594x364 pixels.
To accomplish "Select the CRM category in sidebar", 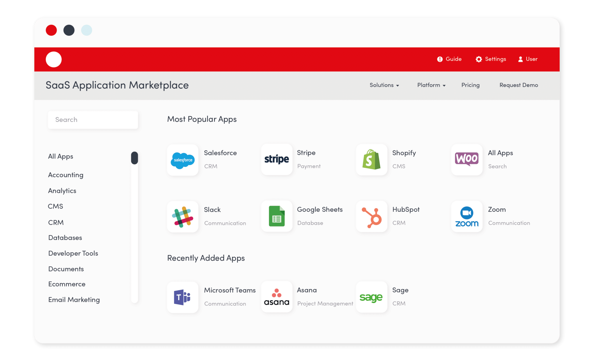I will (x=56, y=223).
